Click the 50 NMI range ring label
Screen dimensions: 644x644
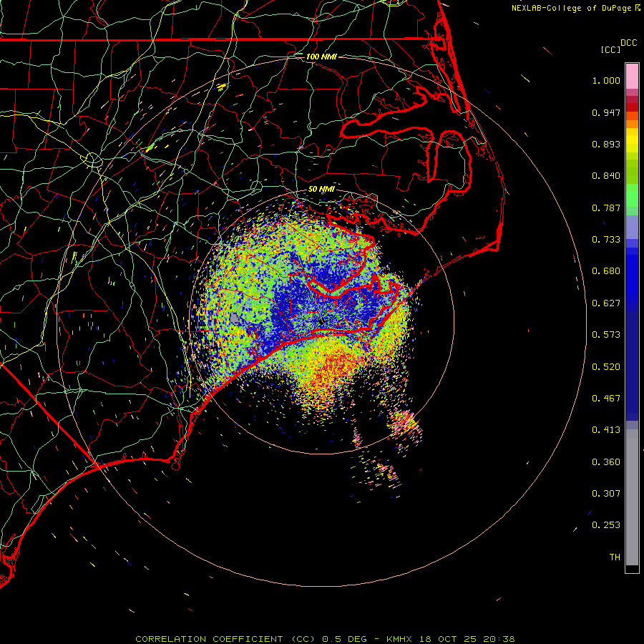click(321, 190)
